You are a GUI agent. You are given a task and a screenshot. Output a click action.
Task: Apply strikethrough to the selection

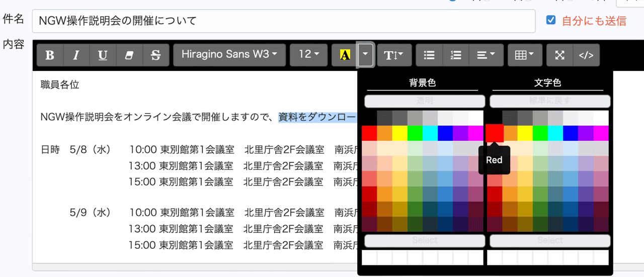[x=155, y=55]
